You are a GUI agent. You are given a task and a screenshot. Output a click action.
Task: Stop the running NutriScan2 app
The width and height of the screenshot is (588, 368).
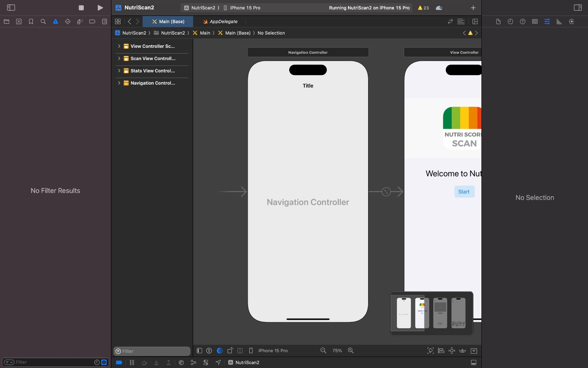[x=81, y=8]
